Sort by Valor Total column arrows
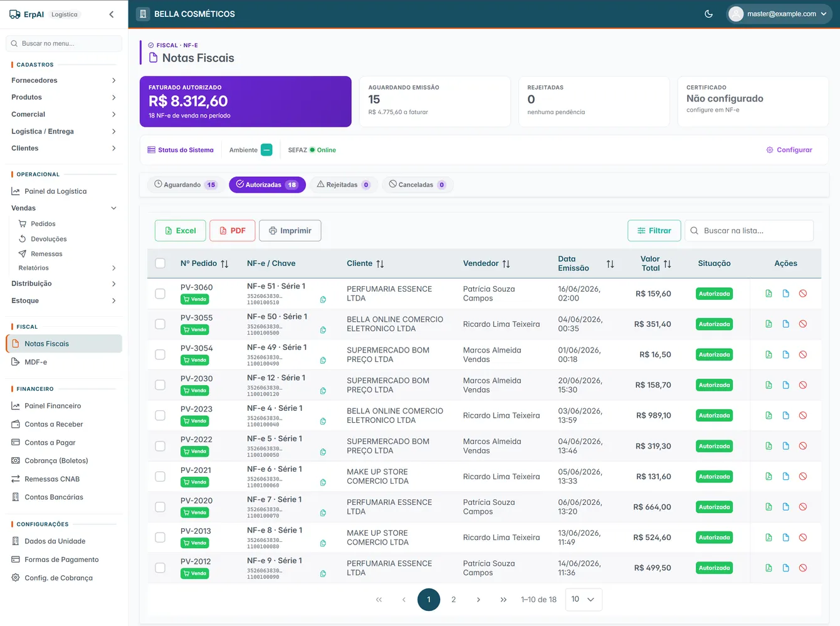This screenshot has width=840, height=626. click(667, 264)
